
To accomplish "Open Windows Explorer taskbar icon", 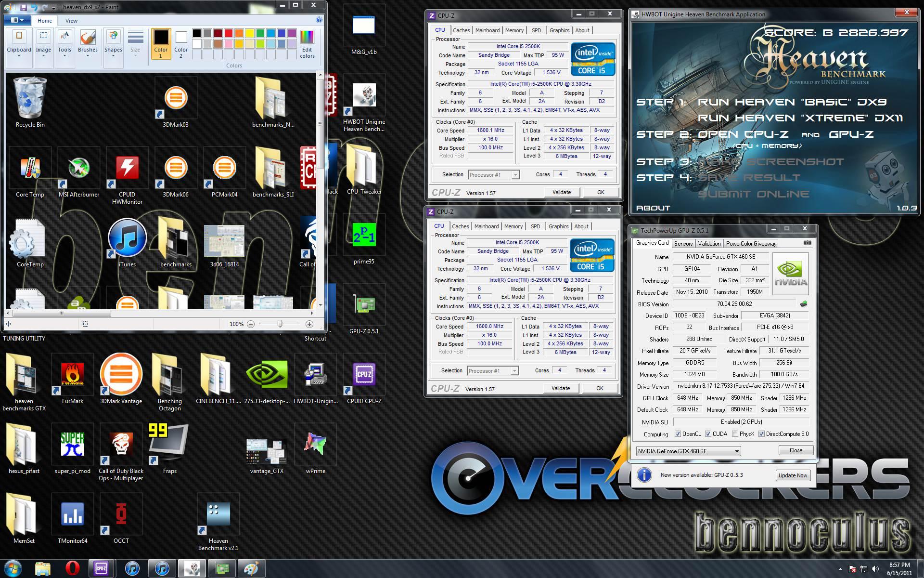I will point(43,569).
